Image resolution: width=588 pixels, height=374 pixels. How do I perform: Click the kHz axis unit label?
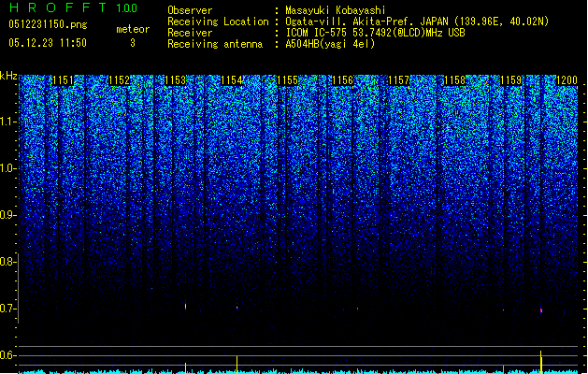[x=8, y=76]
